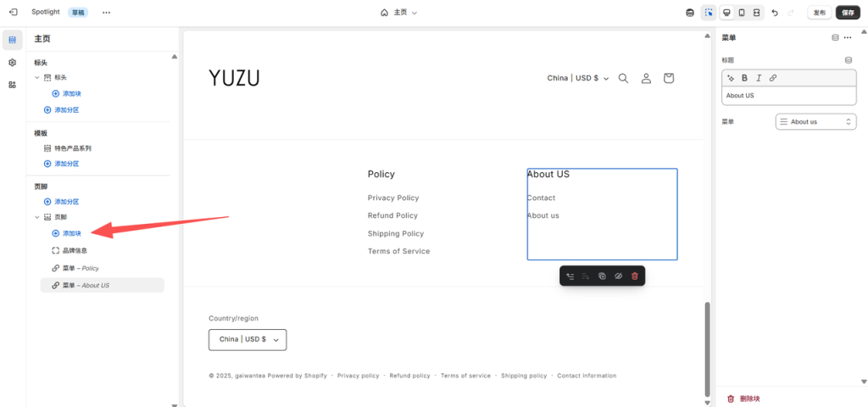This screenshot has width=868, height=407.
Task: Toggle the inspector selection mode icon
Action: pos(709,13)
